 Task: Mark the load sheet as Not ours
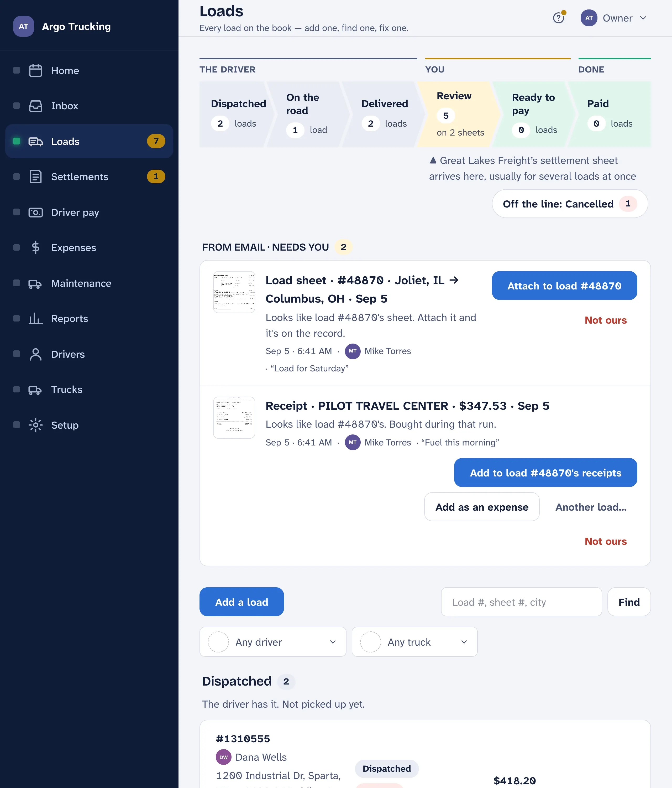click(x=606, y=320)
